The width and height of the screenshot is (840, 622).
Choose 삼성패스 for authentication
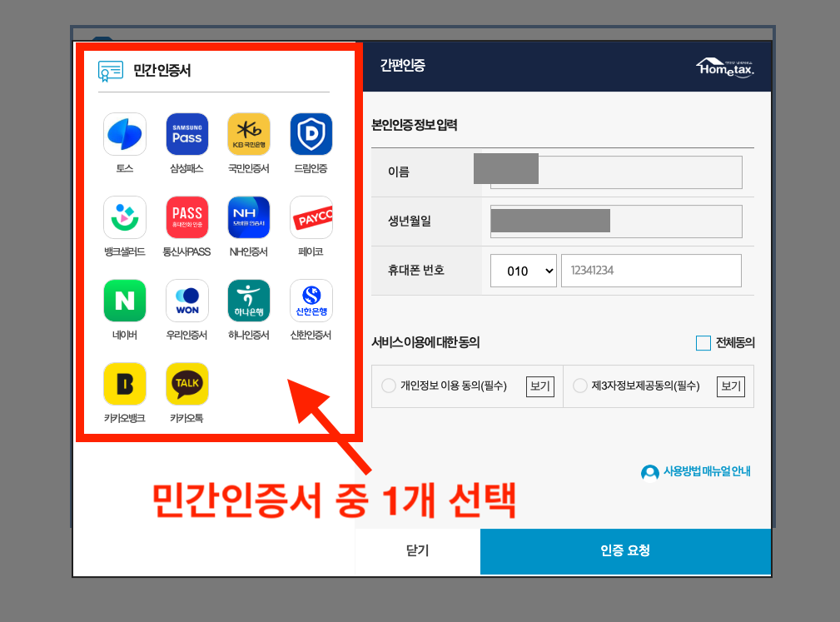(186, 133)
